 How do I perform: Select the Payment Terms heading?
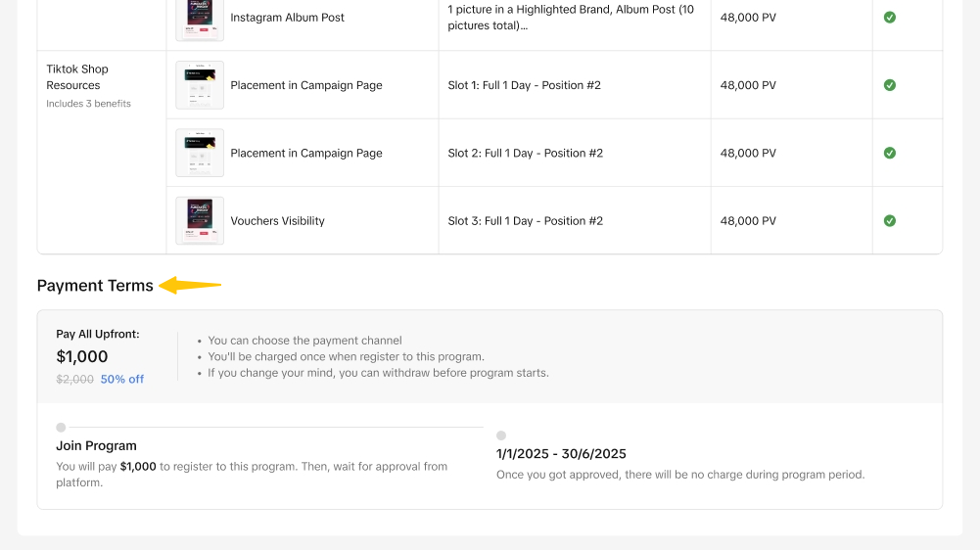point(95,286)
